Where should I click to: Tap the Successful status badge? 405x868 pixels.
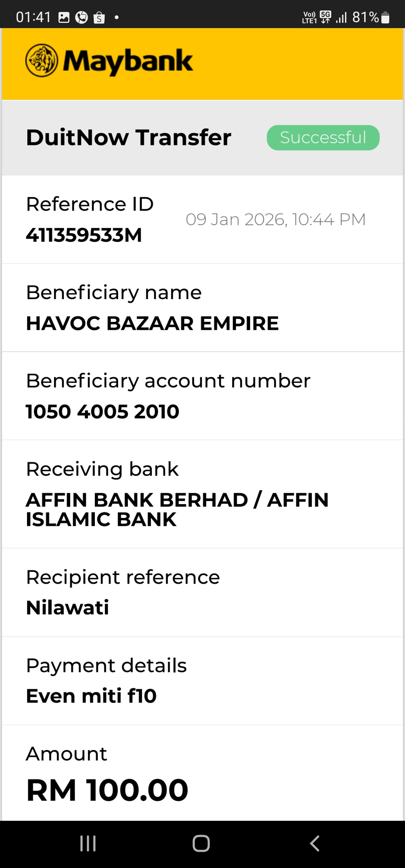point(323,138)
